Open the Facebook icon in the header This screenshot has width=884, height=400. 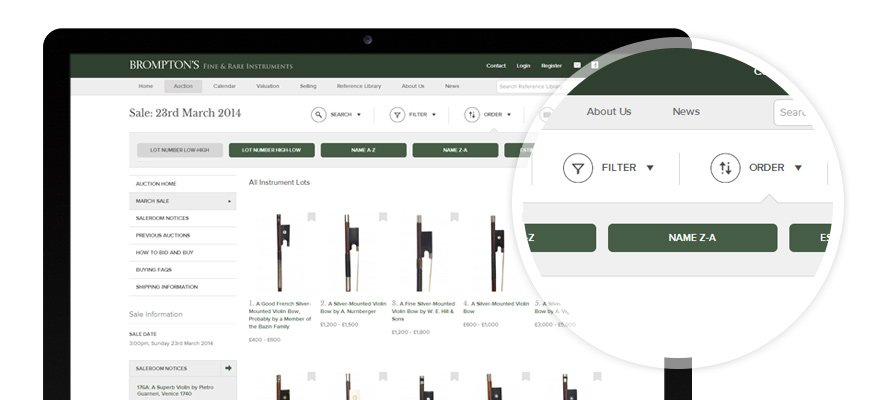click(594, 65)
